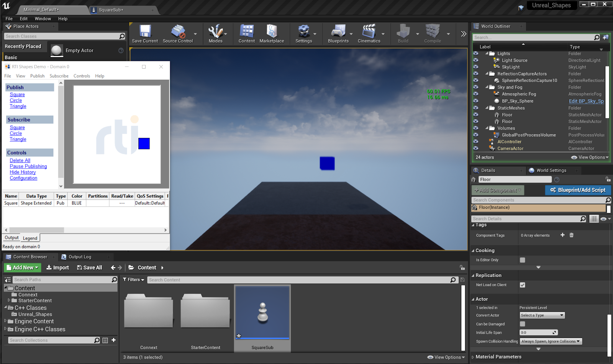Click Circle under Subscribe in RTI Shapes Demo
The height and width of the screenshot is (364, 613).
click(x=16, y=133)
